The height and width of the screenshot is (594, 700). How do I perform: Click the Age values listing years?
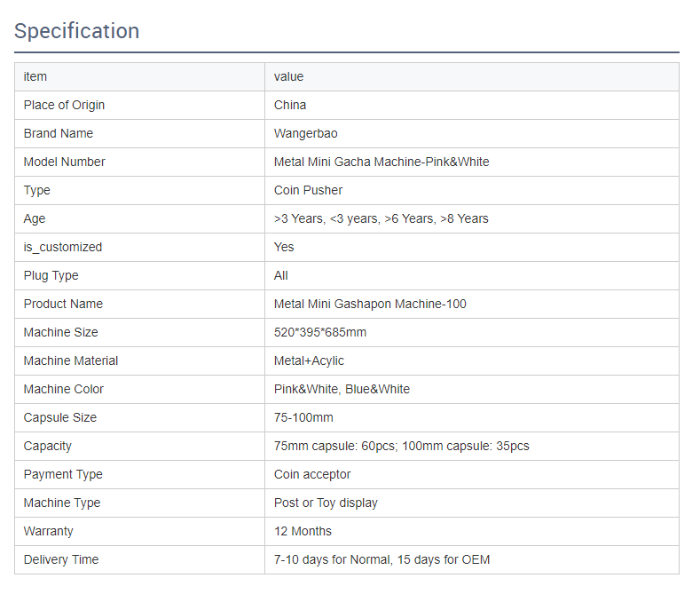pyautogui.click(x=381, y=218)
